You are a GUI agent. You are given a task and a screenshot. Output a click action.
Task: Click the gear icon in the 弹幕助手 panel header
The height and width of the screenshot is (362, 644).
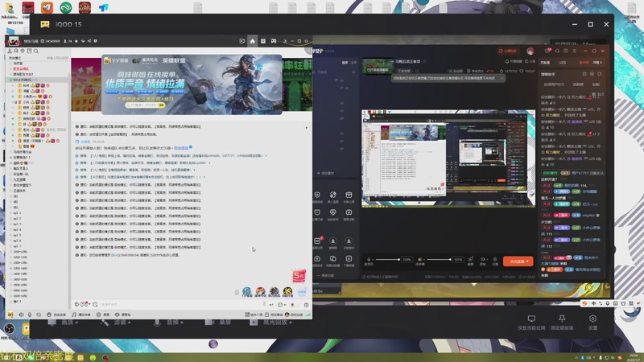coord(592,74)
